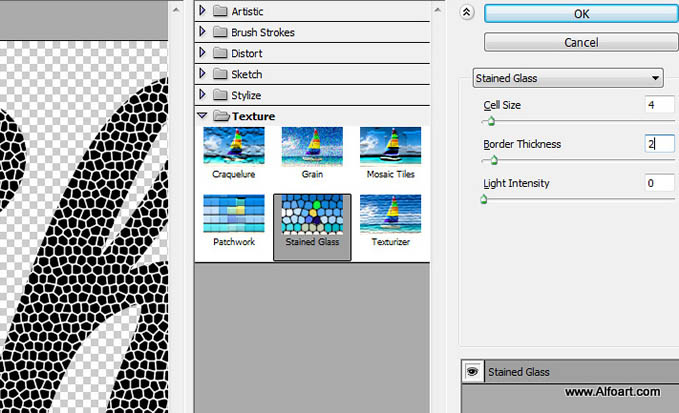
Task: Expand the Sketch filter folder
Action: (x=204, y=74)
